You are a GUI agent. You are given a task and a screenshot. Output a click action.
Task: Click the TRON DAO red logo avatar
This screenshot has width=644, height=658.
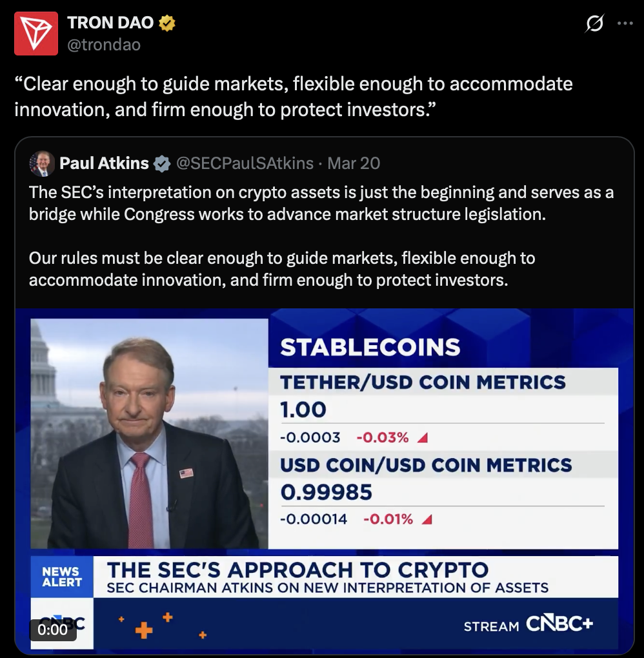point(35,32)
